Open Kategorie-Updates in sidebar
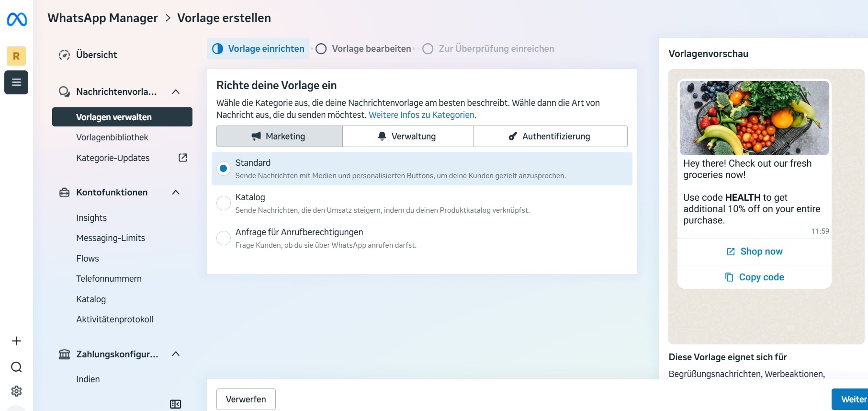The image size is (868, 411). (113, 158)
